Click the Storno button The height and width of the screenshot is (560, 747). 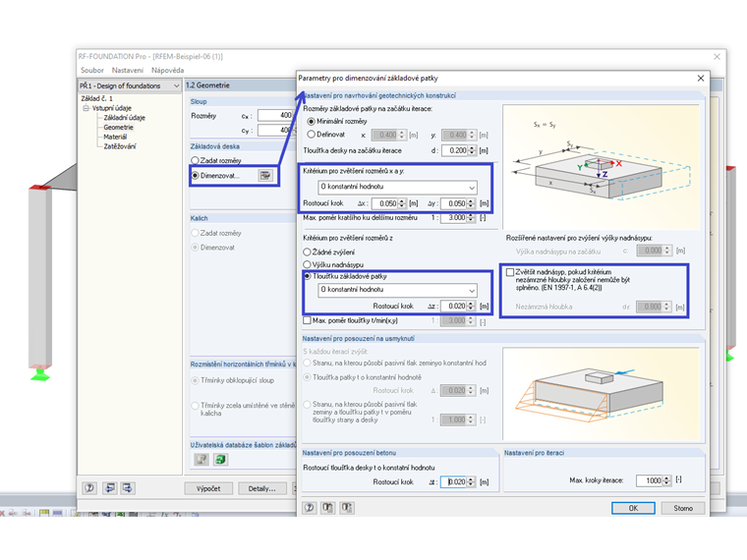[683, 508]
